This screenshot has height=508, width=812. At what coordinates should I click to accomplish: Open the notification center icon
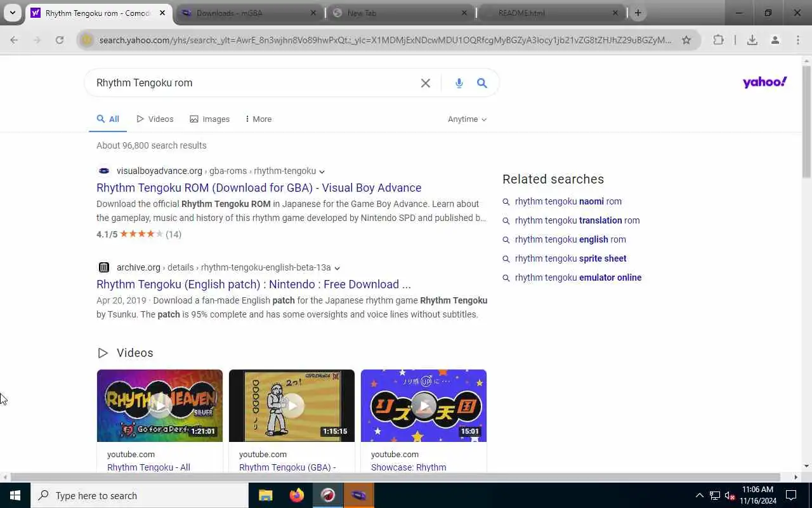791,495
